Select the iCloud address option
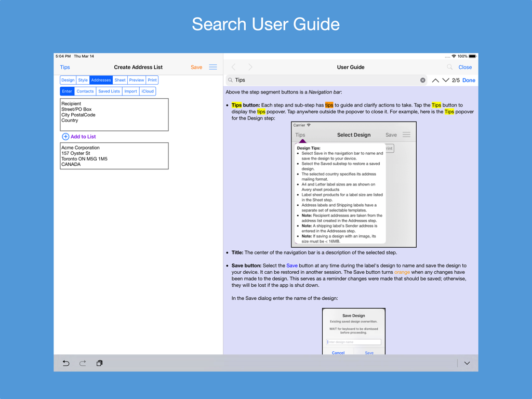This screenshot has width=532, height=399. click(148, 91)
